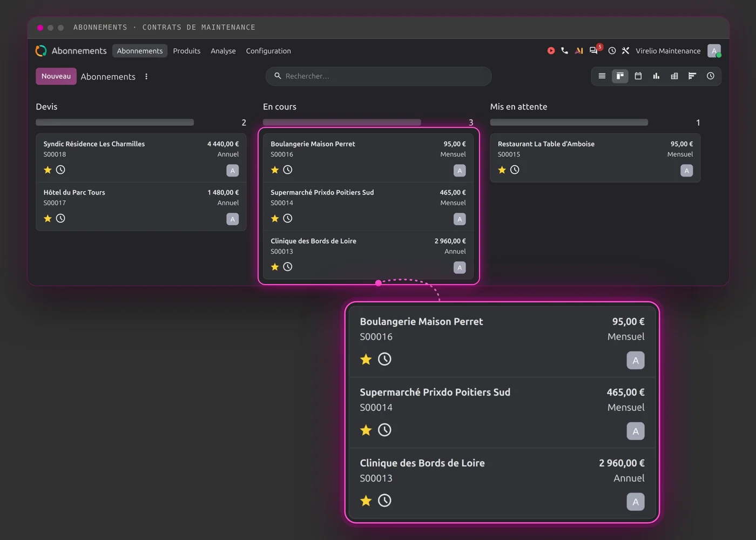Switch to cohort view icon

[692, 76]
